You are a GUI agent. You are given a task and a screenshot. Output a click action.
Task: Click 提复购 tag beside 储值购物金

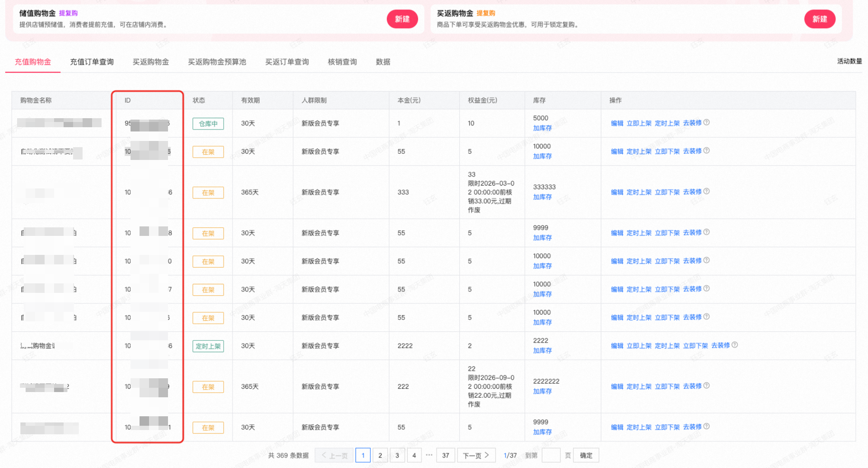coord(68,13)
